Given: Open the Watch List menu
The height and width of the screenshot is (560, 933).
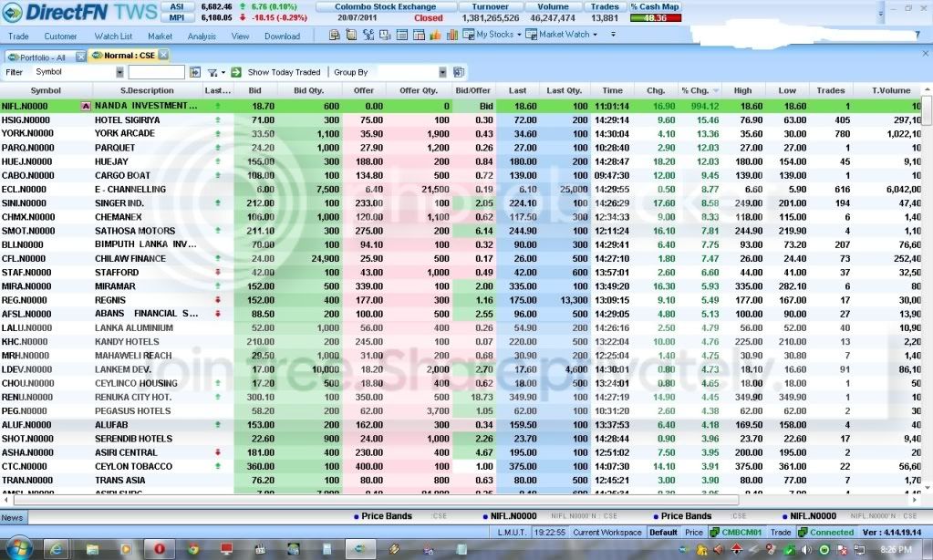Looking at the screenshot, I should click(x=113, y=36).
